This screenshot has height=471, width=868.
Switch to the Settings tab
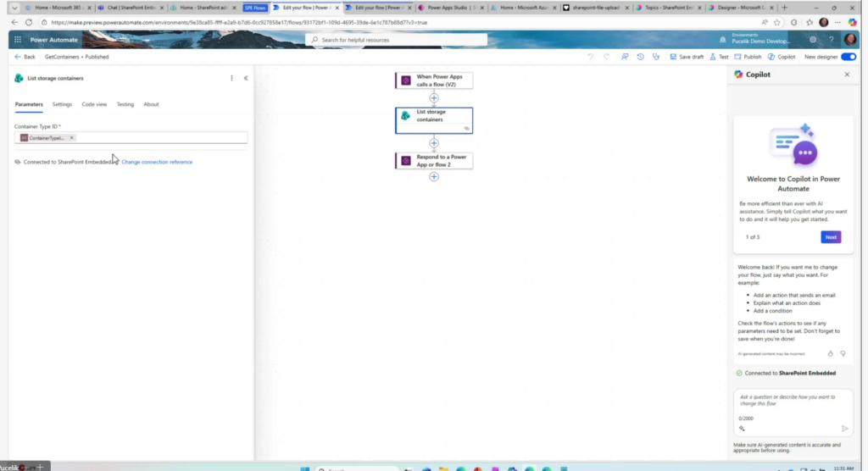(62, 104)
